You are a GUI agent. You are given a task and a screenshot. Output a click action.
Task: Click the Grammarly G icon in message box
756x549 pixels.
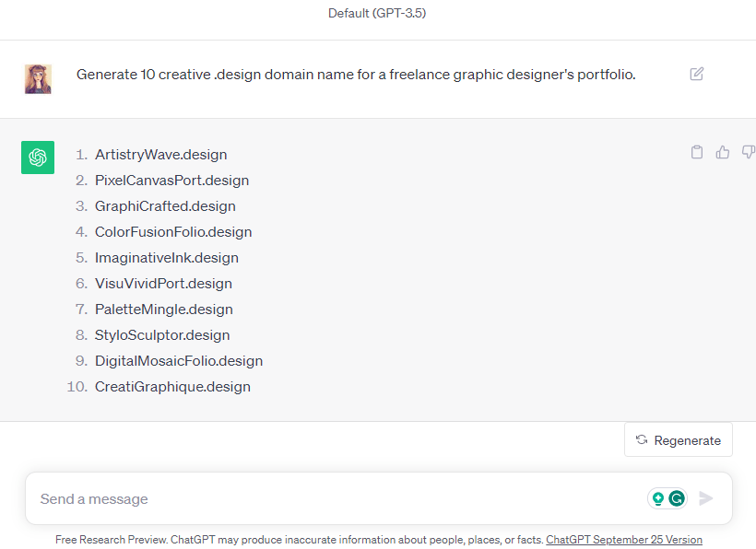pyautogui.click(x=677, y=498)
